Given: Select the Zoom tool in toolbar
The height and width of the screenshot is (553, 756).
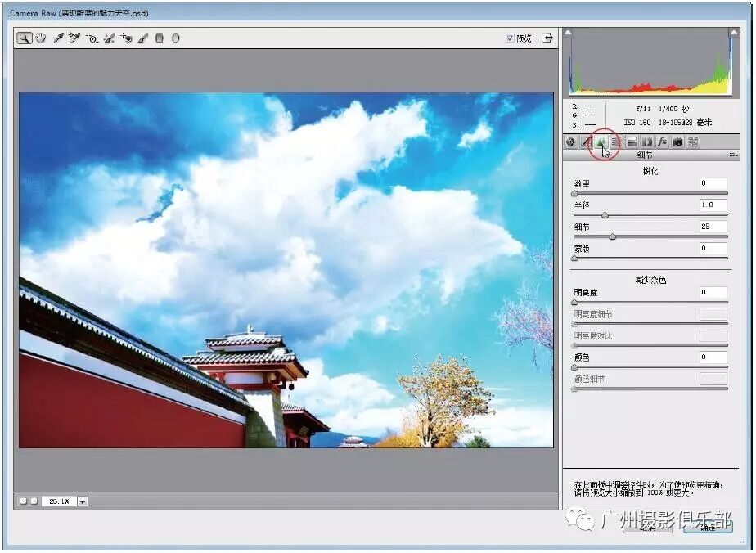Looking at the screenshot, I should (x=25, y=38).
